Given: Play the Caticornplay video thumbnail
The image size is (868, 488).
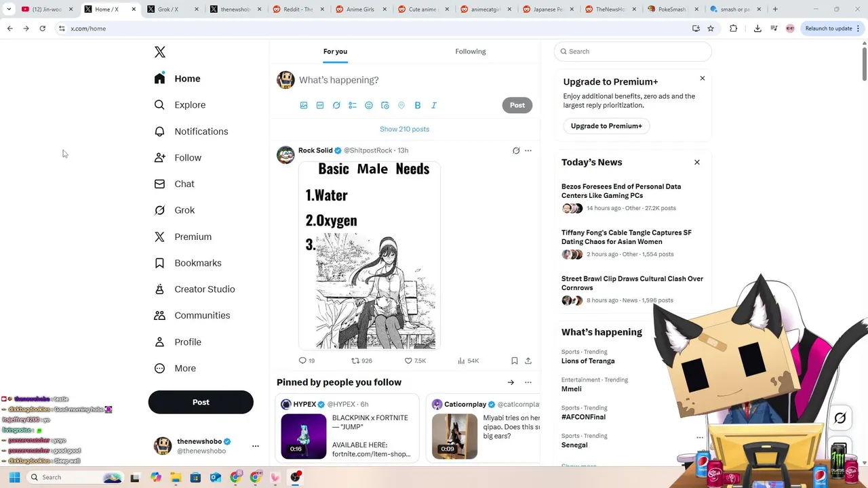Looking at the screenshot, I should (455, 436).
